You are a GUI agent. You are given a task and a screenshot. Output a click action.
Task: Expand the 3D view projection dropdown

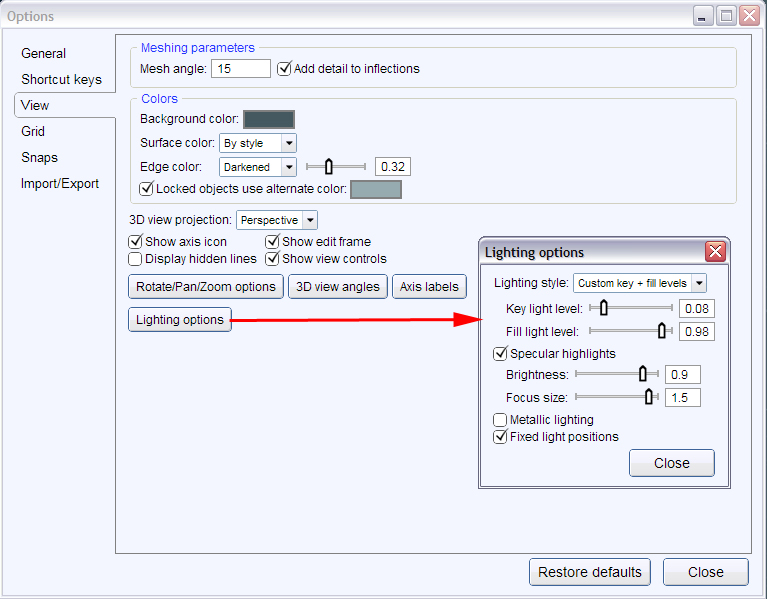[277, 220]
